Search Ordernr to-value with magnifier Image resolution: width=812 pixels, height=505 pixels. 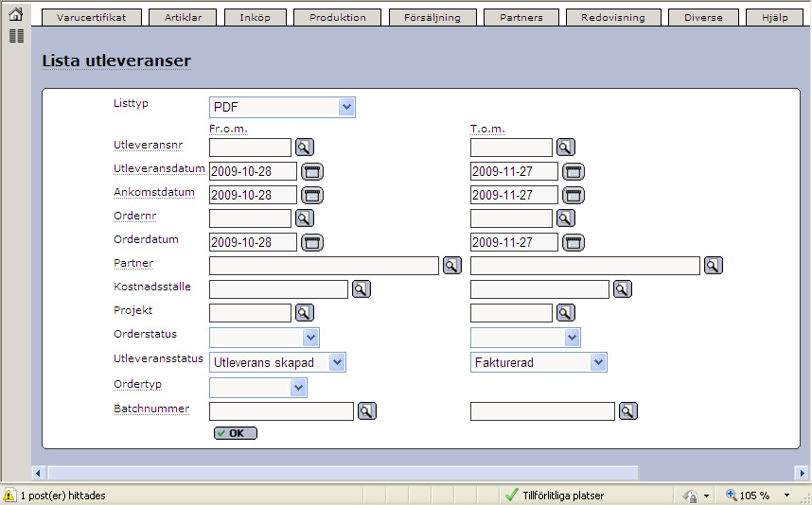click(x=566, y=218)
